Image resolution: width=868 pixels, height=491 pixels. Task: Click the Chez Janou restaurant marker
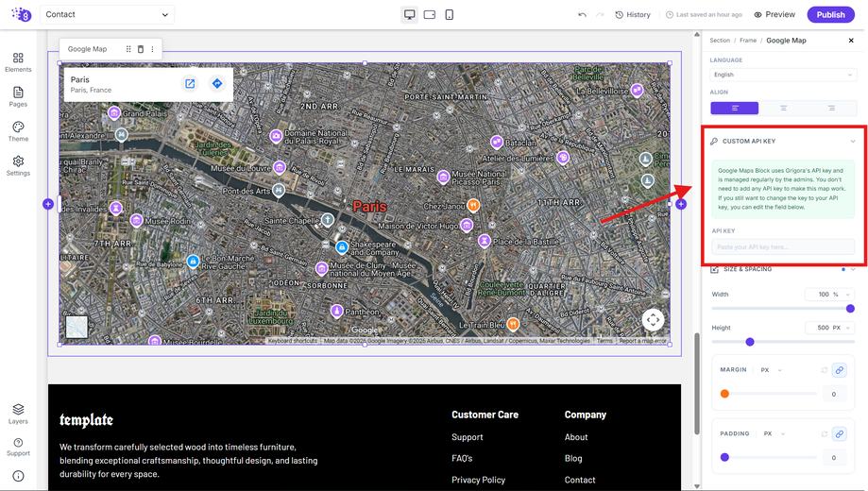tap(473, 205)
